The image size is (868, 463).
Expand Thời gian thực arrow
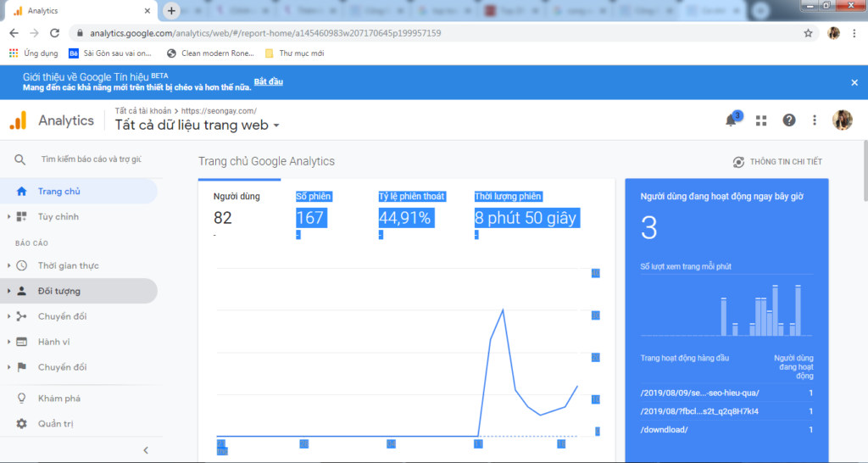pyautogui.click(x=8, y=265)
